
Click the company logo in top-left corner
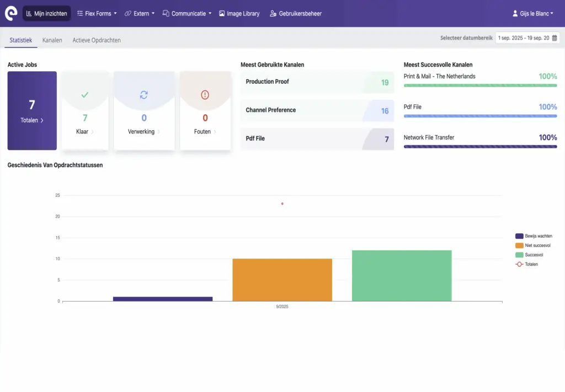tap(11, 13)
